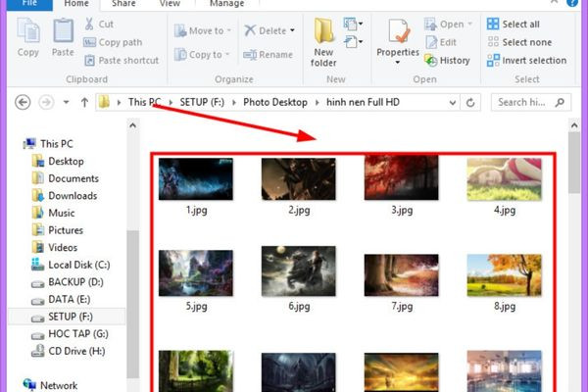
Task: Select SETUP (F:) in navigation pane
Action: (67, 317)
